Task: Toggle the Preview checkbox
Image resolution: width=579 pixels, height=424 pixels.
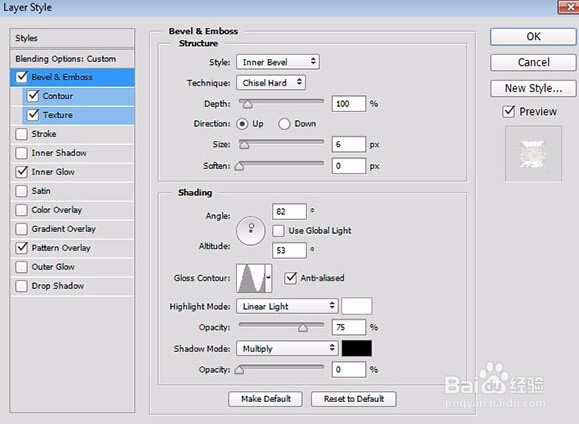Action: (x=508, y=111)
